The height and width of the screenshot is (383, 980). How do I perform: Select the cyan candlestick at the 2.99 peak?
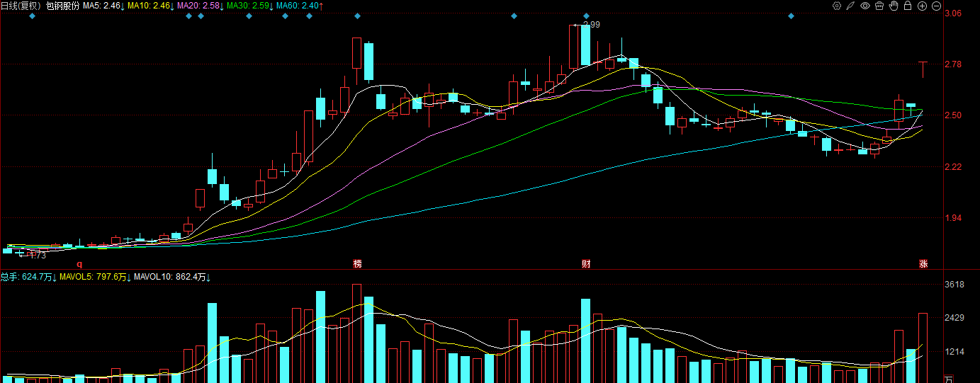[585, 45]
